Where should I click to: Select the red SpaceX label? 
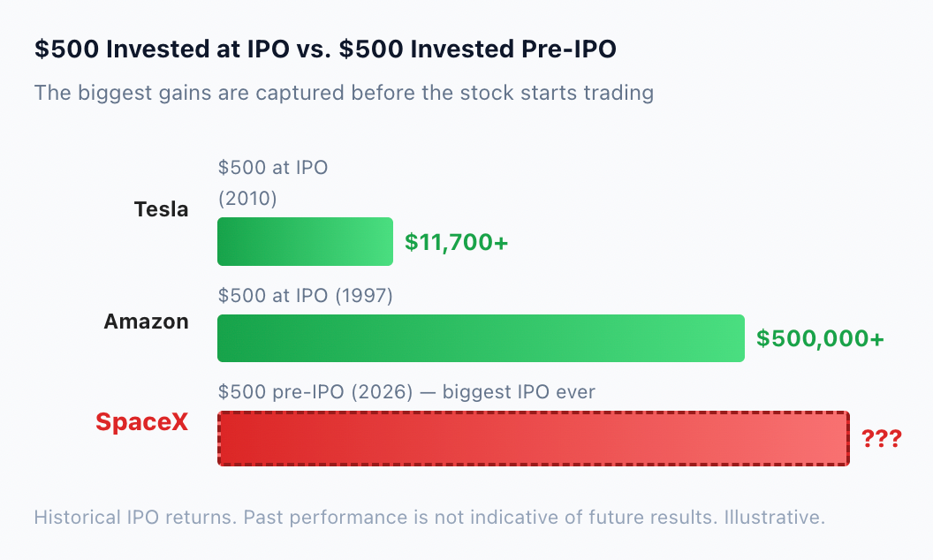(x=142, y=422)
